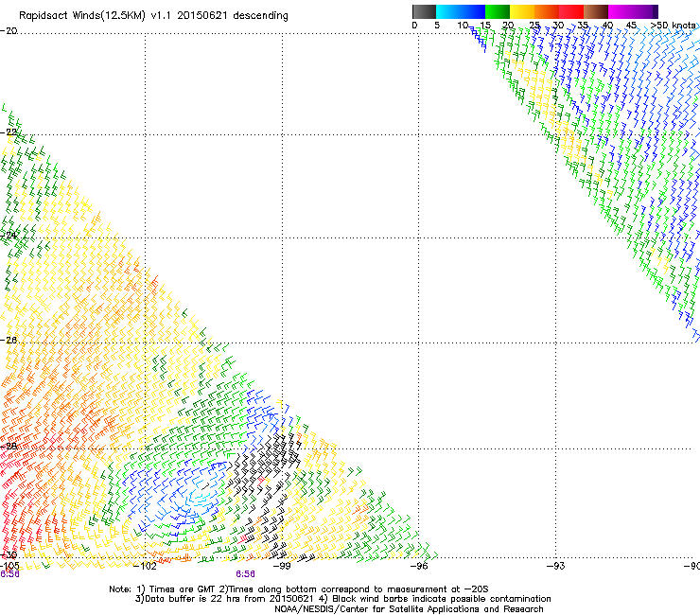Screen dimensions: 700x615
Task: Click the '15' legend scale label
Action: click(x=485, y=26)
